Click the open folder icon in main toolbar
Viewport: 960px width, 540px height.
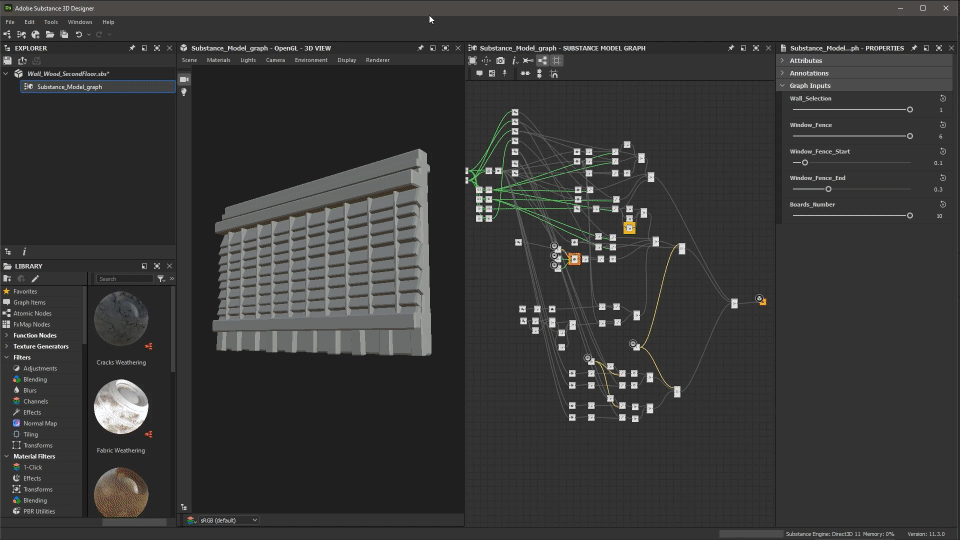click(x=50, y=35)
